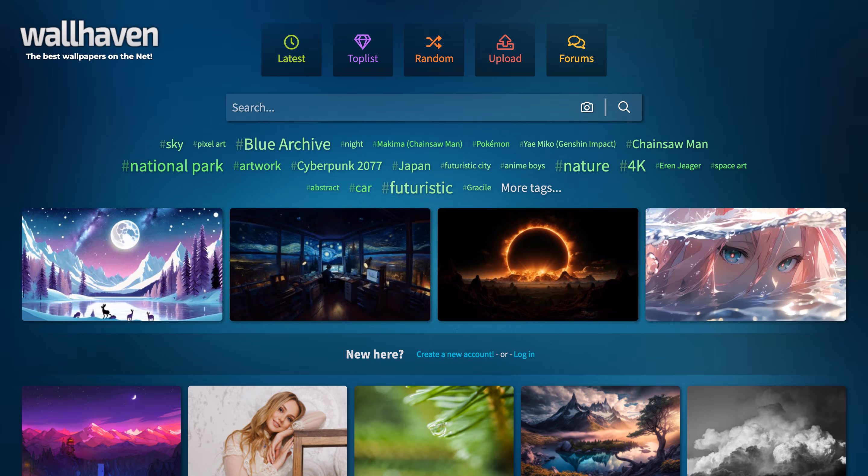Open the #futuristic city tag
Image resolution: width=868 pixels, height=476 pixels.
(x=465, y=166)
